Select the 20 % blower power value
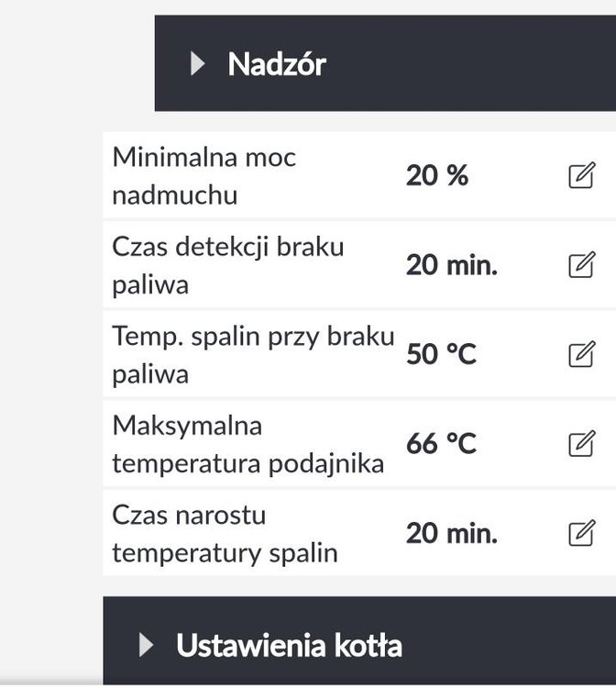 coord(437,175)
